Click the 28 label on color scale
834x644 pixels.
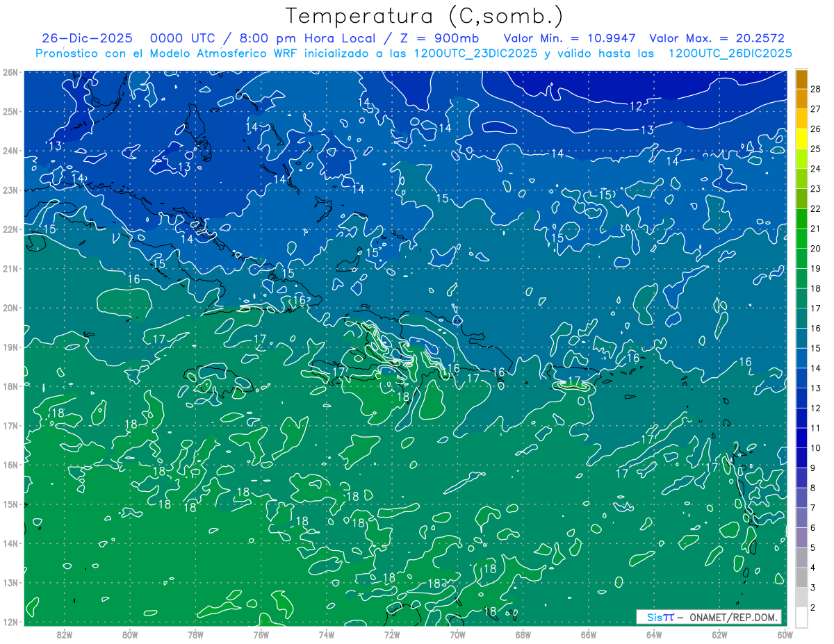pyautogui.click(x=816, y=89)
